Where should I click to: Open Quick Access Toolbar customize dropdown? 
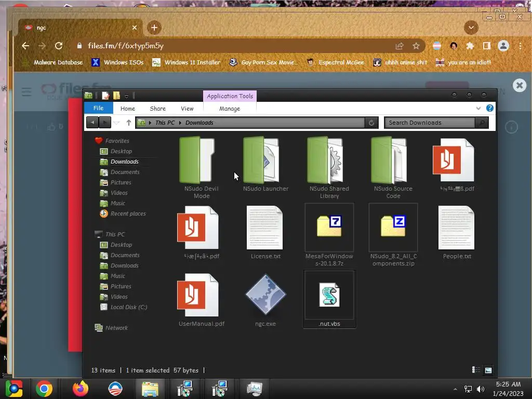tap(126, 96)
